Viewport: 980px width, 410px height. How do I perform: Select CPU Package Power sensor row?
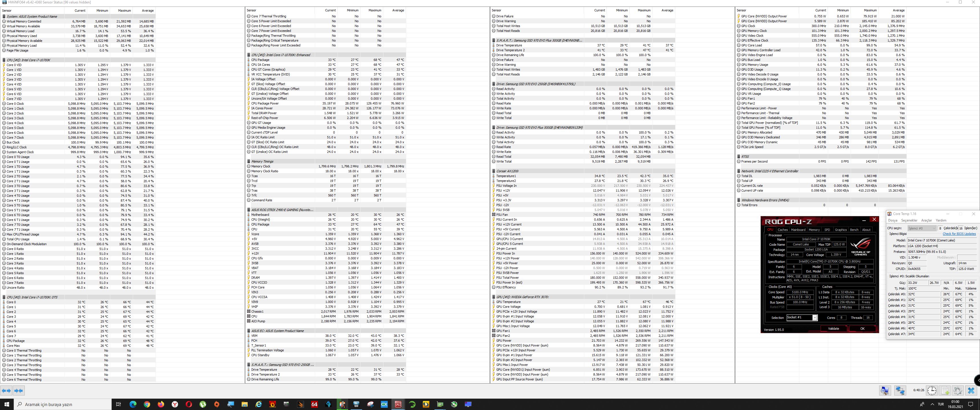pyautogui.click(x=326, y=103)
